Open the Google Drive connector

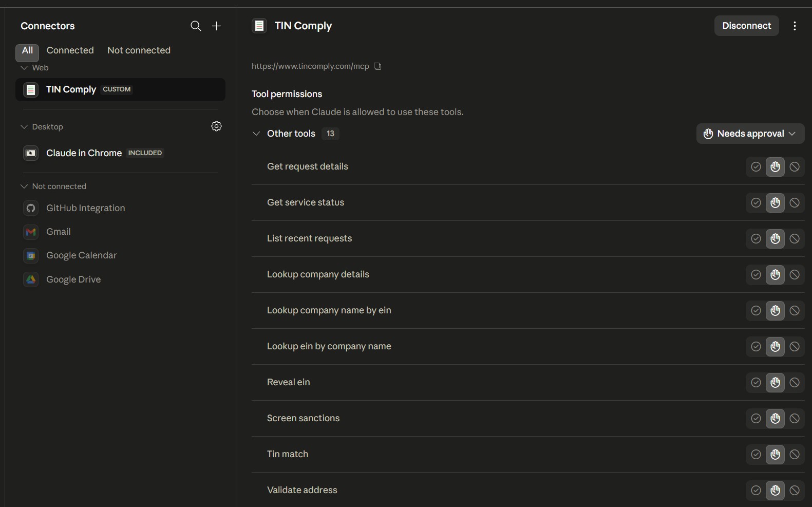[x=120, y=279]
